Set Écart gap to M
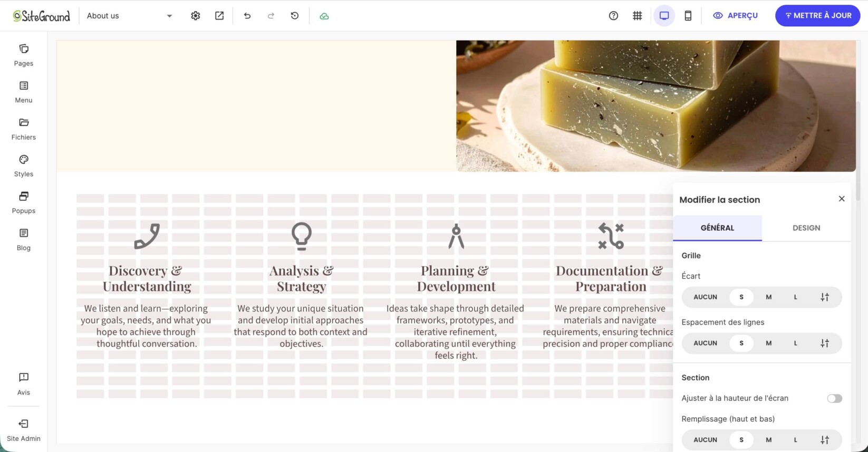 769,297
